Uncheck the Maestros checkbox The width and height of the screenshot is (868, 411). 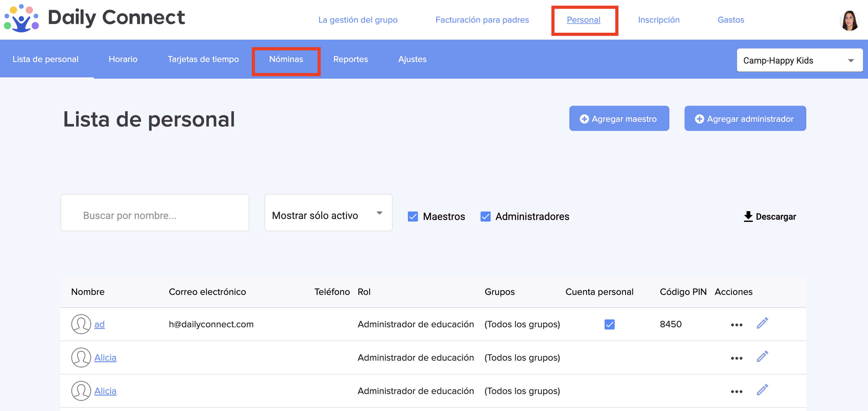click(x=413, y=216)
